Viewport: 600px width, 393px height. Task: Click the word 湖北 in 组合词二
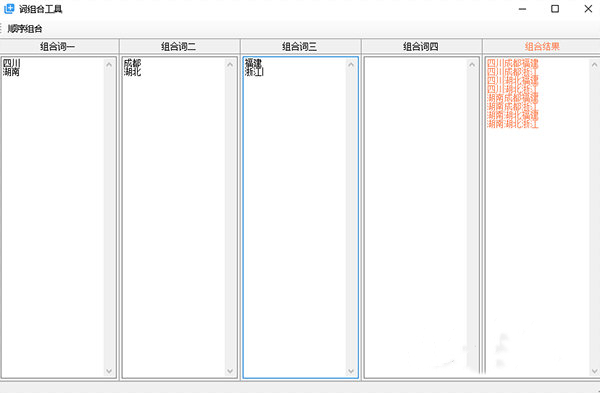click(132, 72)
